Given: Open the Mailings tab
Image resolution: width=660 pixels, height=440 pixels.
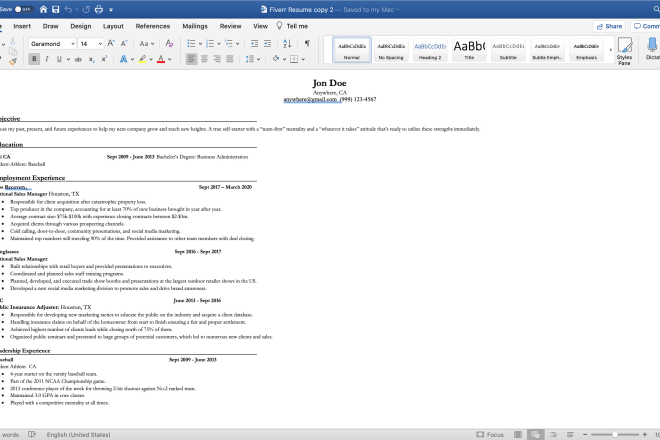Looking at the screenshot, I should pos(195,26).
